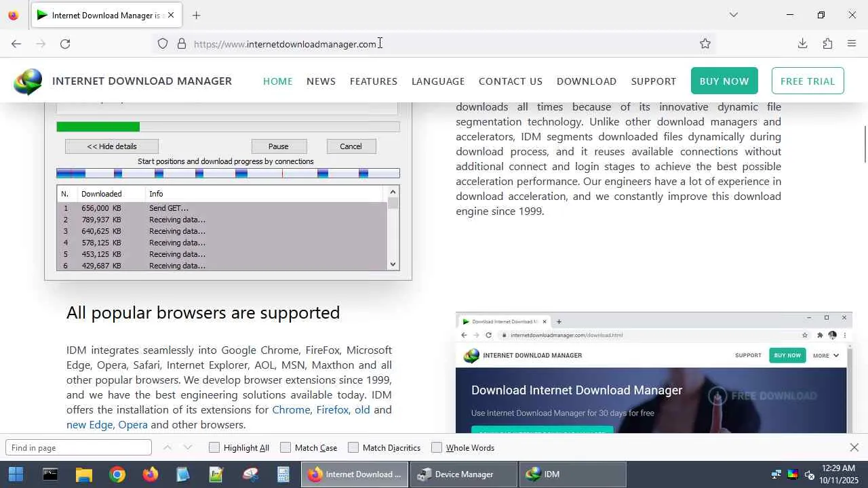
Task: Click the FREE TRIAL button
Action: coord(808,81)
